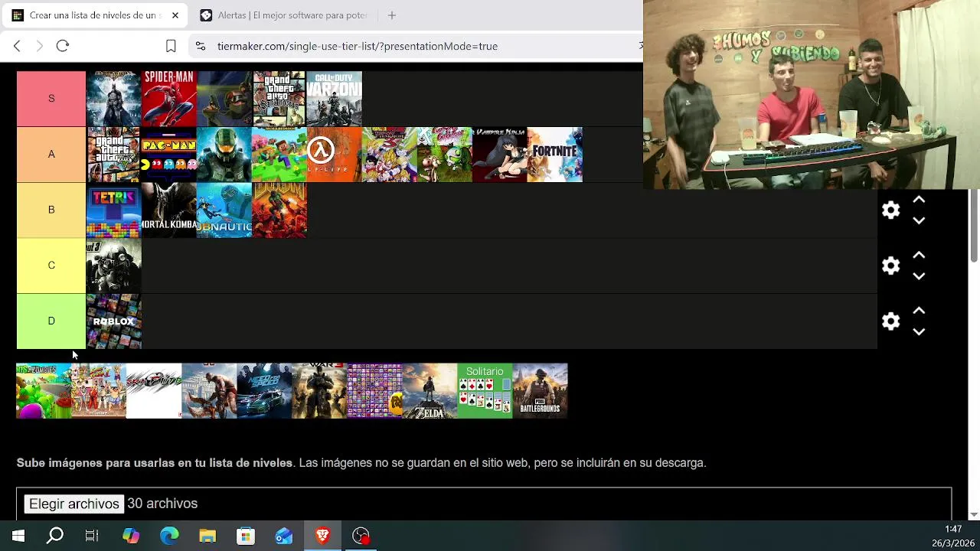Viewport: 980px width, 551px height.
Task: Select the Minecraft image in A tier
Action: 279,155
